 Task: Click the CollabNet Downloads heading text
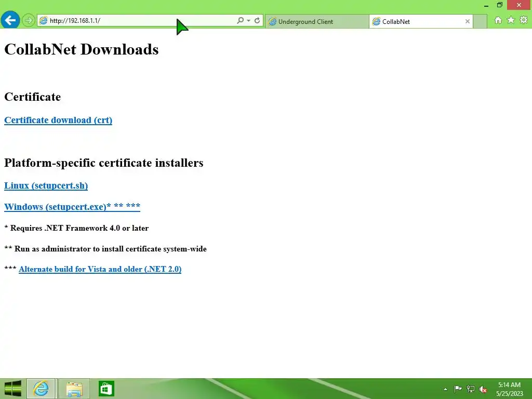click(x=81, y=49)
